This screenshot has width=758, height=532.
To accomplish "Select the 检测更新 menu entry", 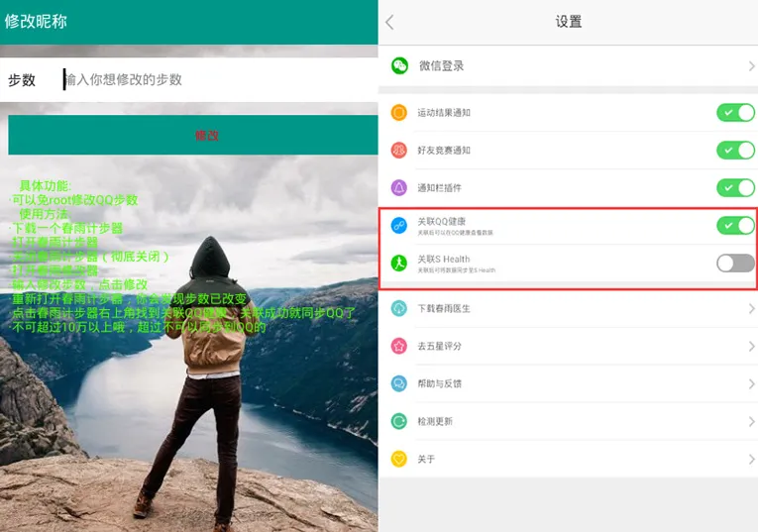I will (568, 421).
